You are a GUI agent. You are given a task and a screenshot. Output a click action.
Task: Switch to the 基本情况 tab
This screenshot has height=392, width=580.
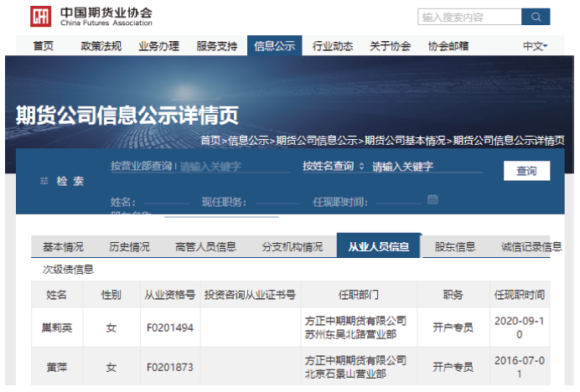coord(63,246)
